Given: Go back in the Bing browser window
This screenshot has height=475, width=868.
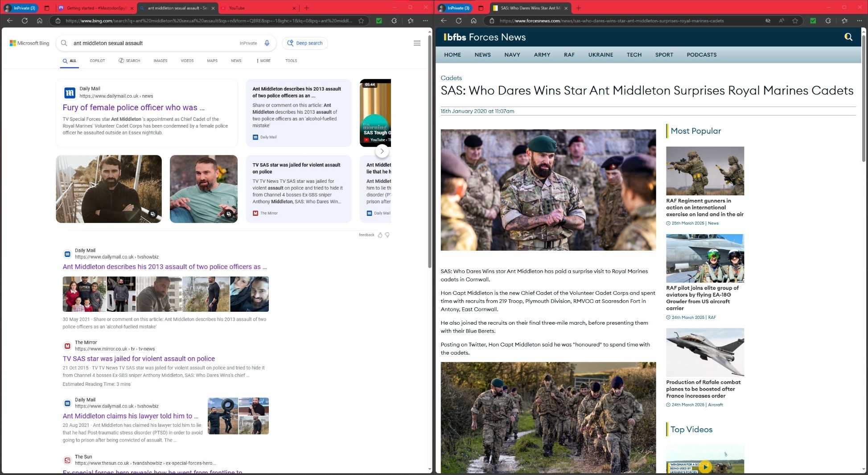Looking at the screenshot, I should [x=10, y=21].
